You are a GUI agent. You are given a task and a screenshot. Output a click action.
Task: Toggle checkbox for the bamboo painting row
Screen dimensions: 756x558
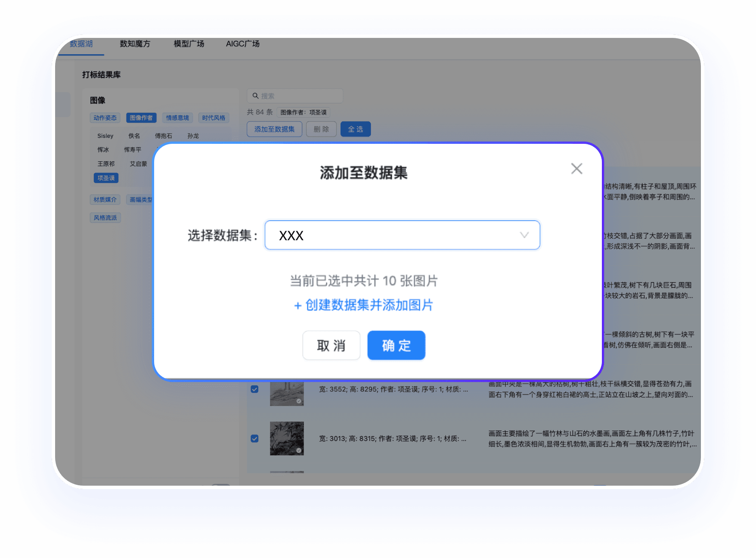pos(254,439)
